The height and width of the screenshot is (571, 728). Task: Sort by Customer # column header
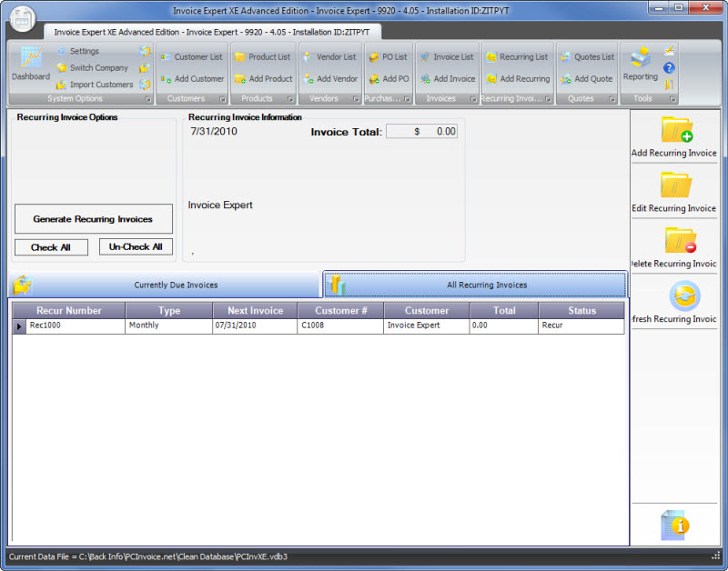coord(340,311)
